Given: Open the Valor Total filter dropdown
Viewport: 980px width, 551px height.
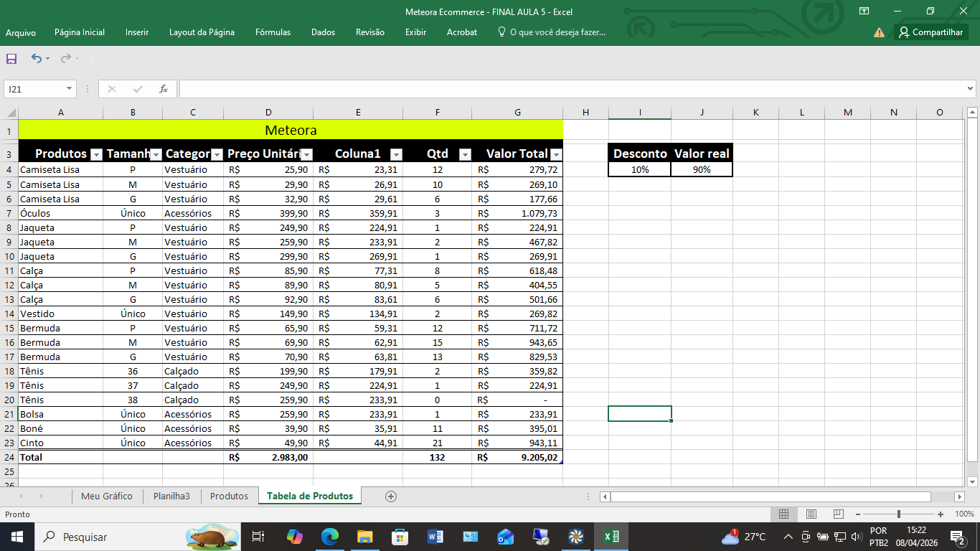Looking at the screenshot, I should (x=556, y=154).
